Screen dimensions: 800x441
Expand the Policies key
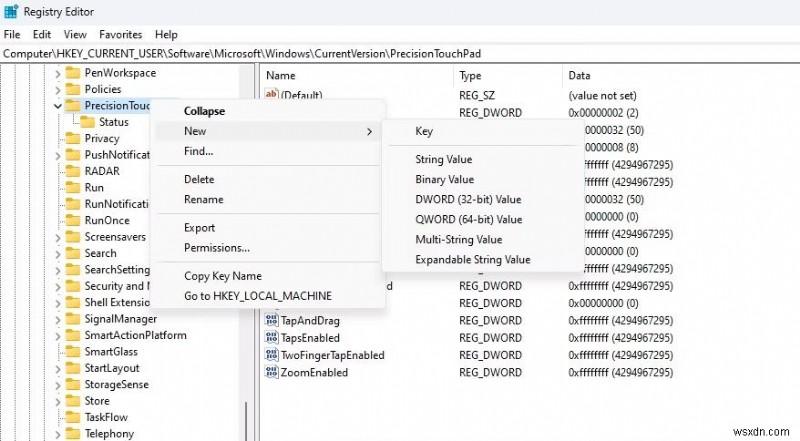[58, 90]
